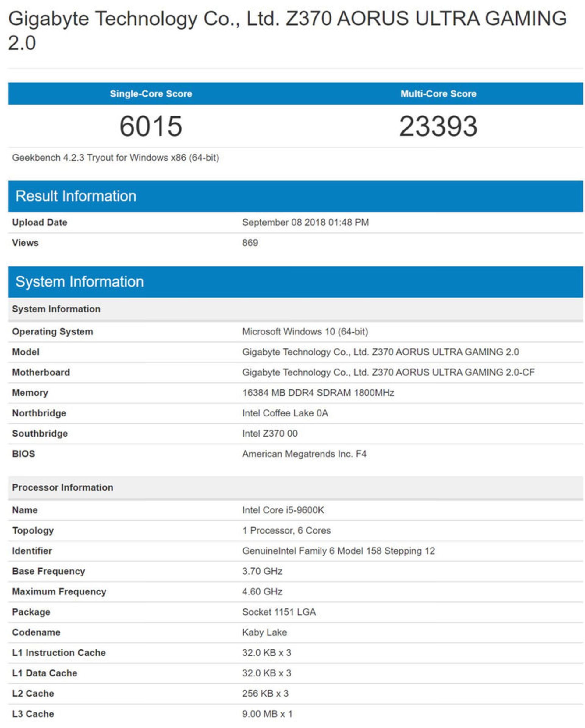Viewport: 585px width, 728px height.
Task: Click the BIOS value American Megatrends
Action: pos(304,454)
